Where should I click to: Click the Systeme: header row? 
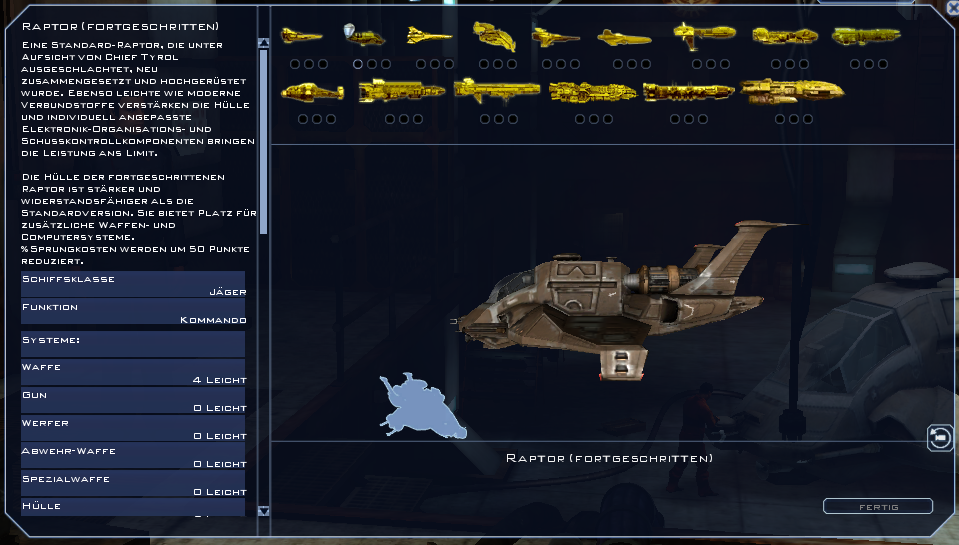[x=133, y=344]
